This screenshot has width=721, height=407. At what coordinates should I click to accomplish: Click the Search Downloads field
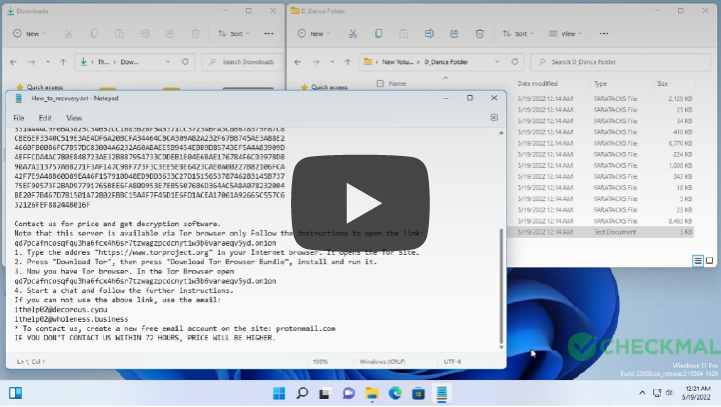pyautogui.click(x=242, y=62)
